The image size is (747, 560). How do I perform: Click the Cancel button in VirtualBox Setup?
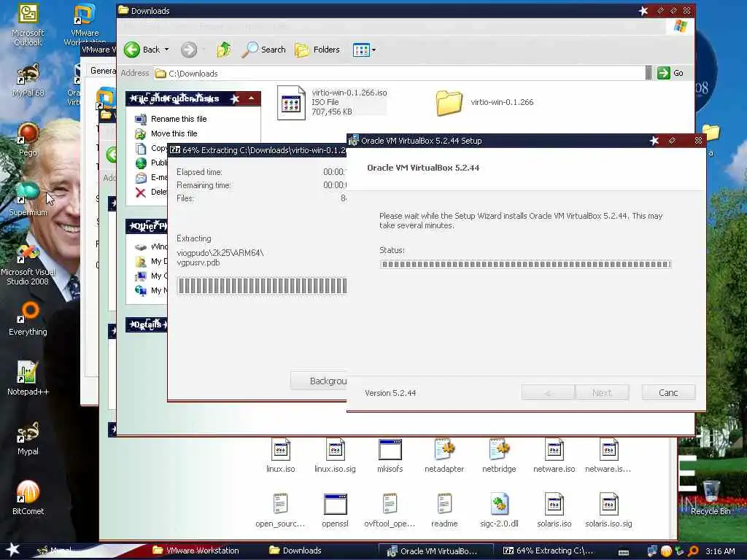pyautogui.click(x=668, y=393)
